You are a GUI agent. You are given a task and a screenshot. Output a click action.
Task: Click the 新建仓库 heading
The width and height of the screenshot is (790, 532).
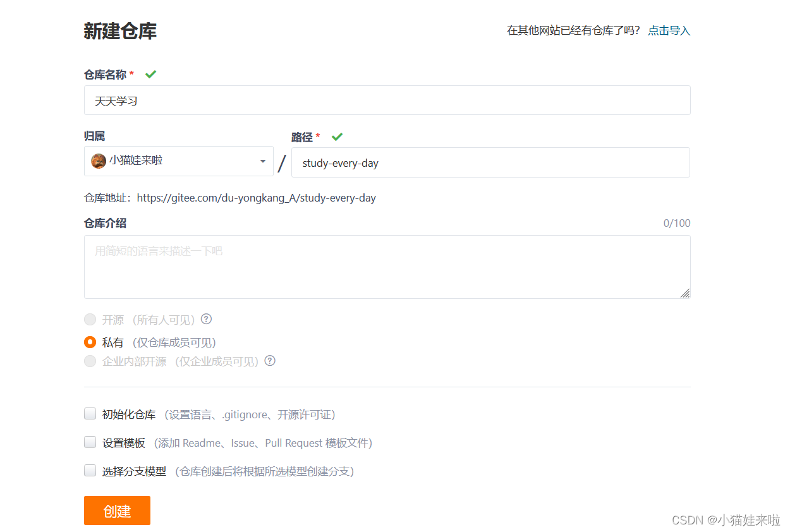120,31
